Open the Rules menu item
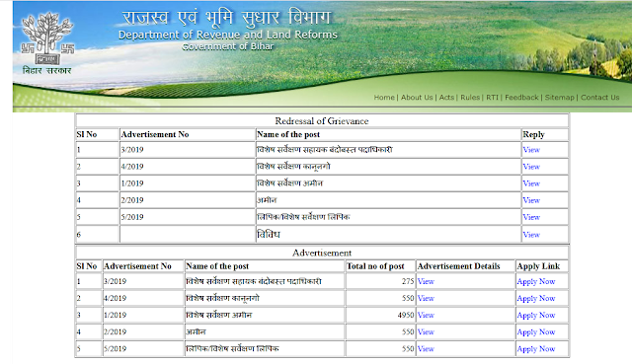The height and width of the screenshot is (364, 632). (x=470, y=98)
